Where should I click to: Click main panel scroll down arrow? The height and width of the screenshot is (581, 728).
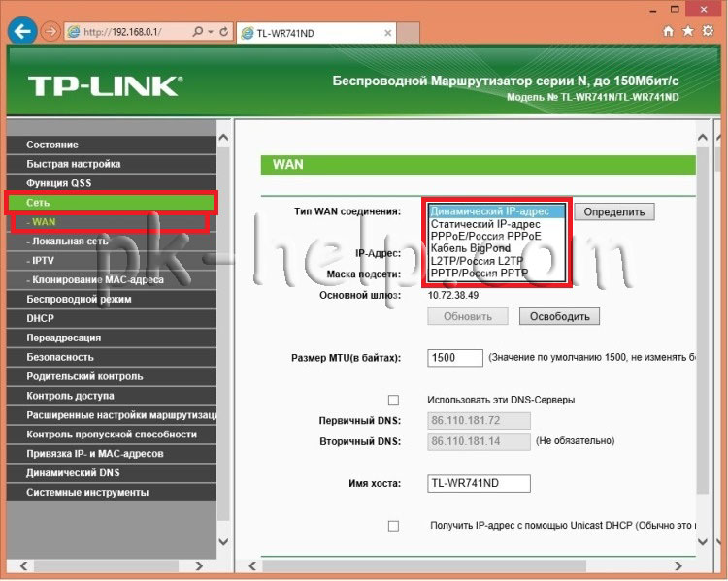click(x=703, y=541)
